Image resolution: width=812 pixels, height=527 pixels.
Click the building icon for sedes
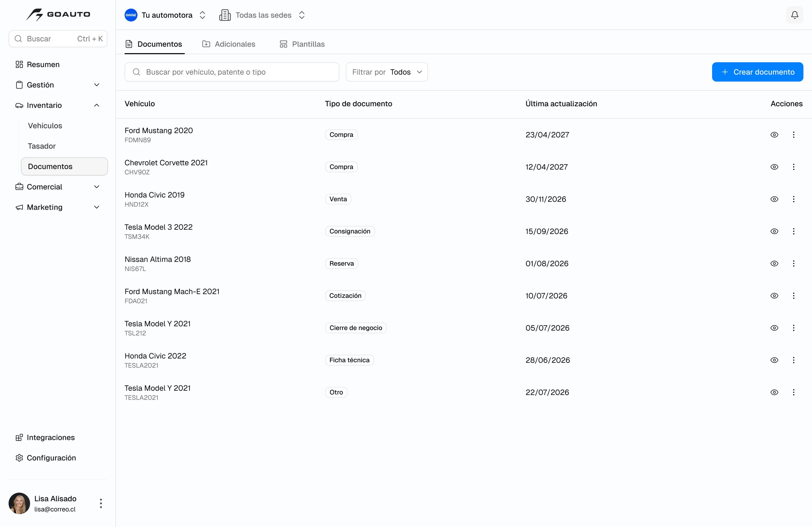click(225, 15)
